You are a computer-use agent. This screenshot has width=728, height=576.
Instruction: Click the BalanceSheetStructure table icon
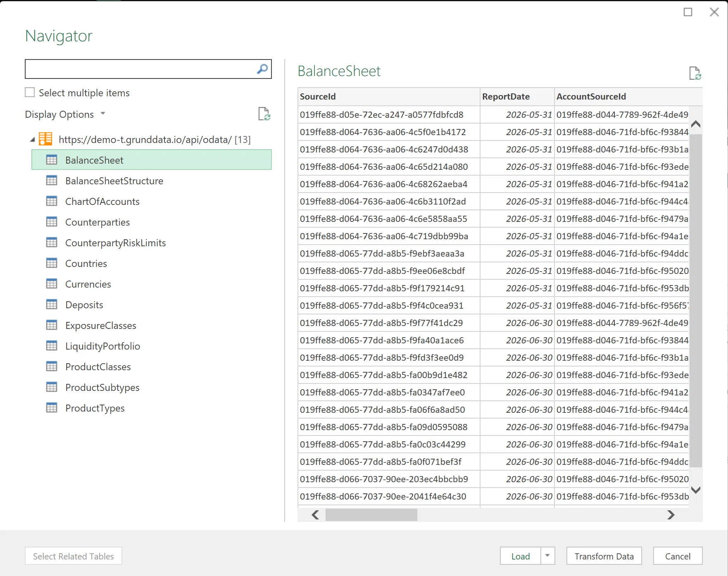tap(52, 181)
